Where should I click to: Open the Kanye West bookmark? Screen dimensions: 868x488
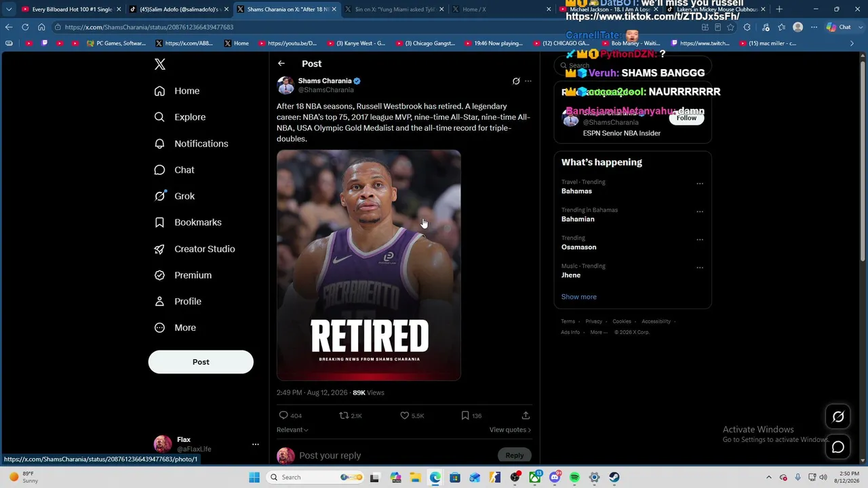click(x=356, y=43)
